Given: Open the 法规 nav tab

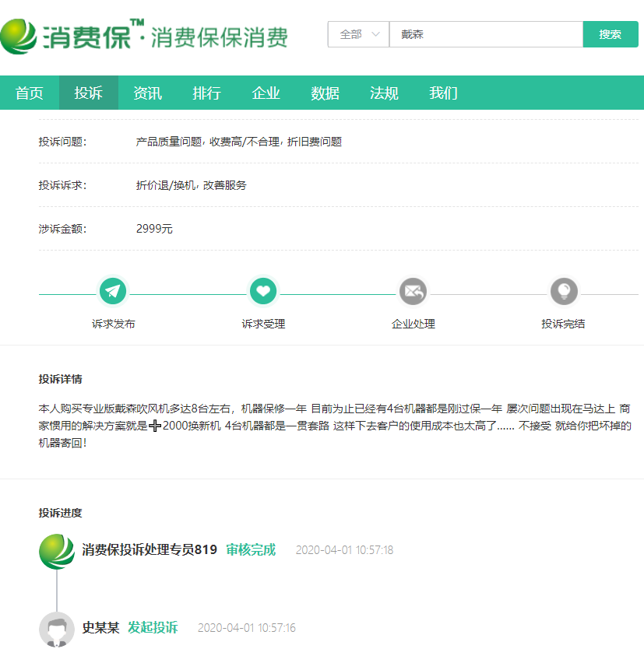Looking at the screenshot, I should pyautogui.click(x=384, y=93).
